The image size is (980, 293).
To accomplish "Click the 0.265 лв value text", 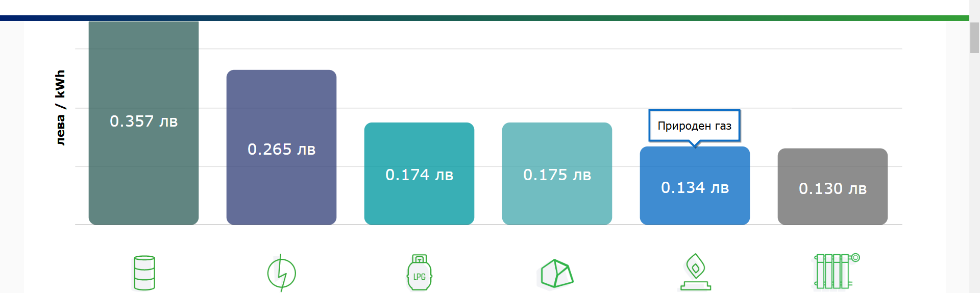I will pos(281,149).
